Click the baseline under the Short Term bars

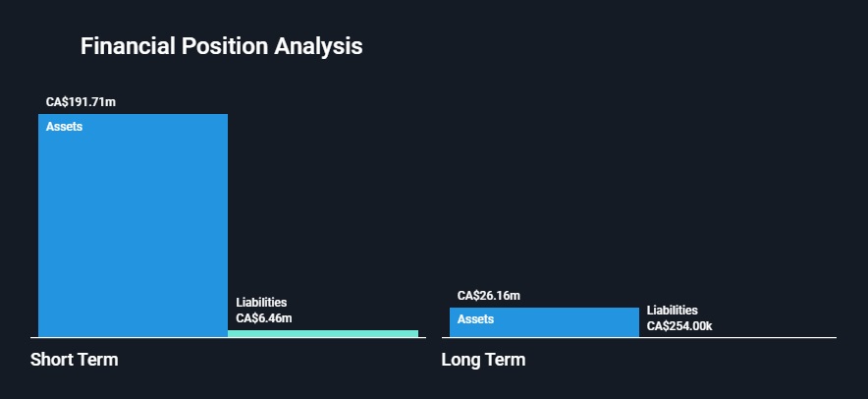[x=228, y=338]
